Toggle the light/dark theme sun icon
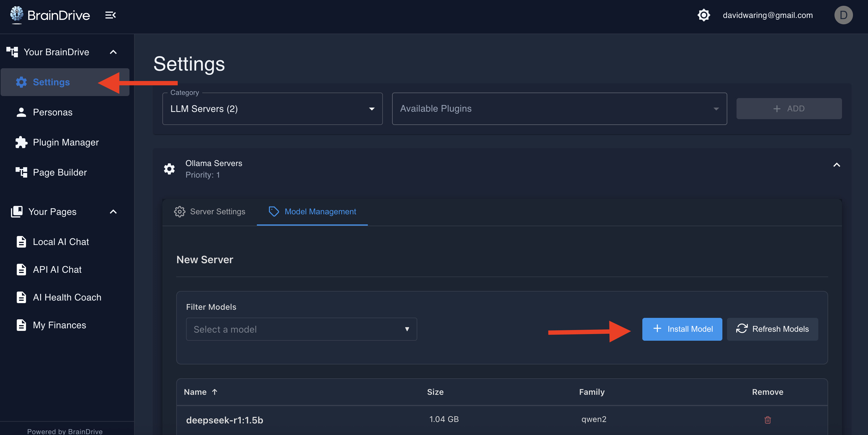This screenshot has width=868, height=435. pyautogui.click(x=704, y=15)
